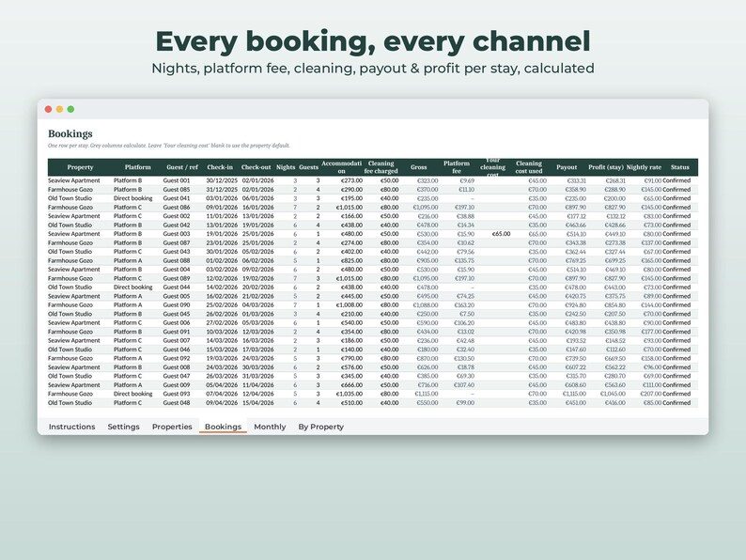Click the Status column header
The width and height of the screenshot is (746, 560).
680,167
